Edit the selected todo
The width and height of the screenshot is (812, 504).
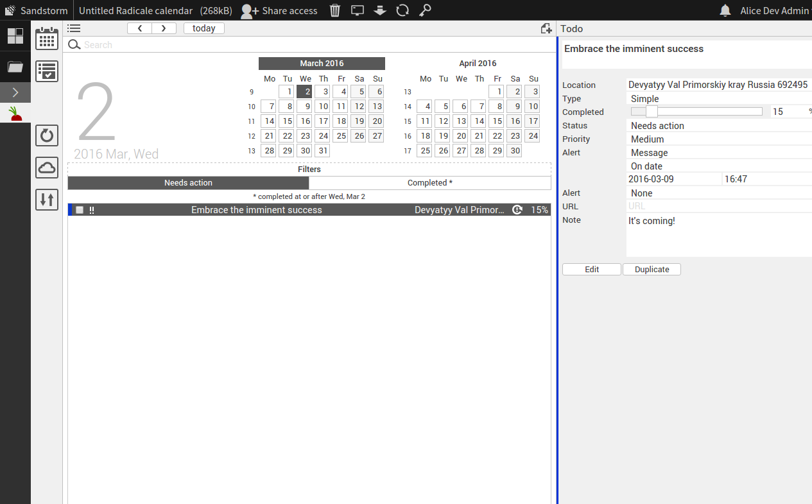592,270
